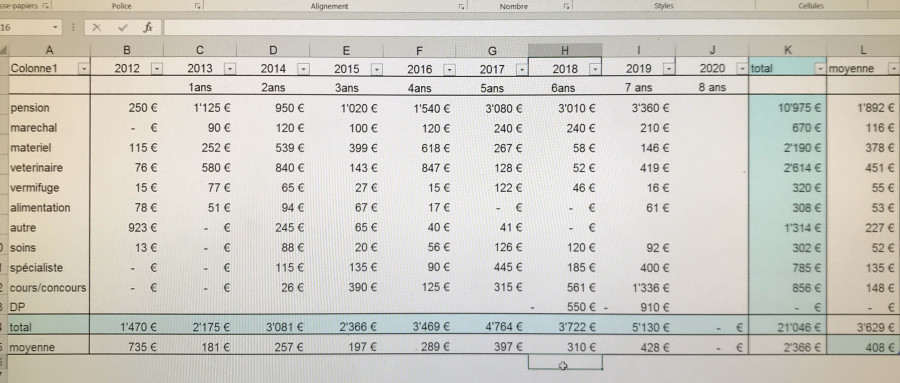
Task: Select column H header
Action: (x=565, y=51)
